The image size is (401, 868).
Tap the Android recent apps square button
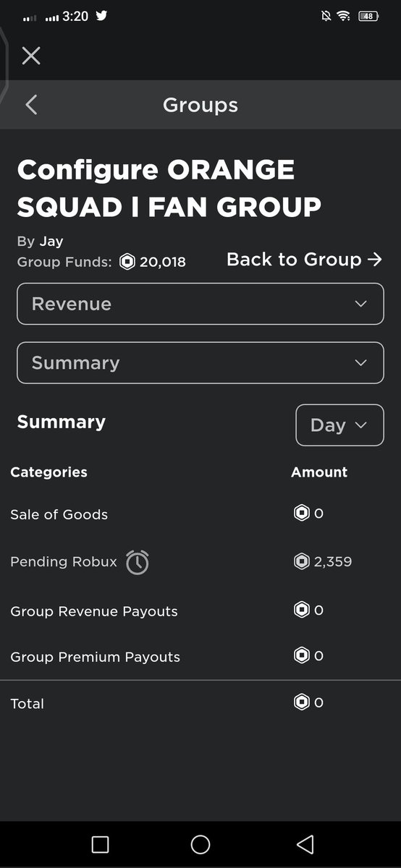coord(101,844)
